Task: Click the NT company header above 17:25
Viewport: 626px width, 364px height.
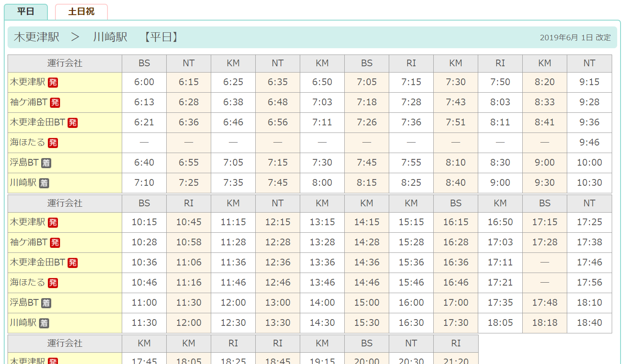Action: [x=589, y=203]
